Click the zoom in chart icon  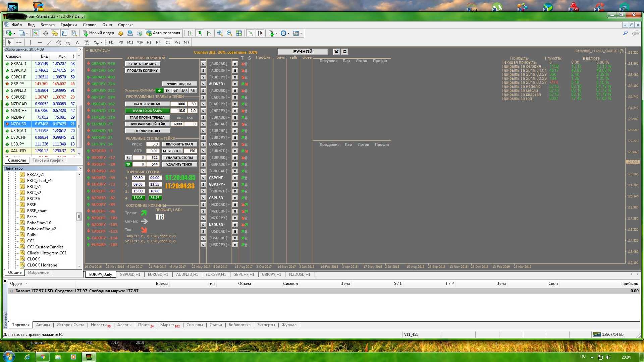point(220,33)
